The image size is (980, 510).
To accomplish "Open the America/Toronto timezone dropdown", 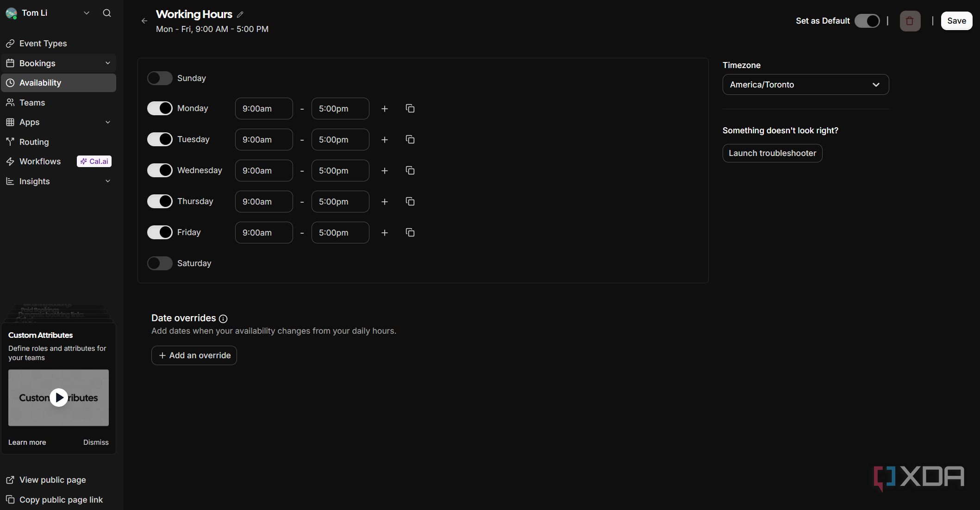I will coord(805,85).
